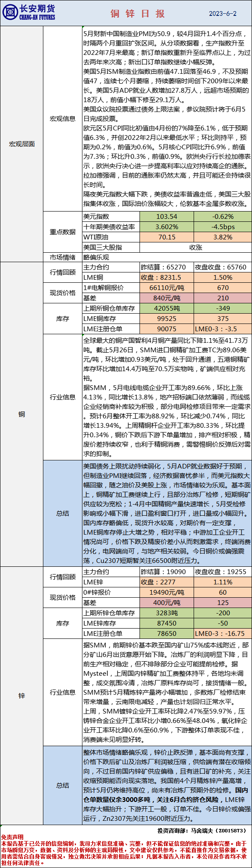The image size is (252, 868).
Task: Select 上期所铜仓单库存 42055吨 cell
Action: click(167, 308)
